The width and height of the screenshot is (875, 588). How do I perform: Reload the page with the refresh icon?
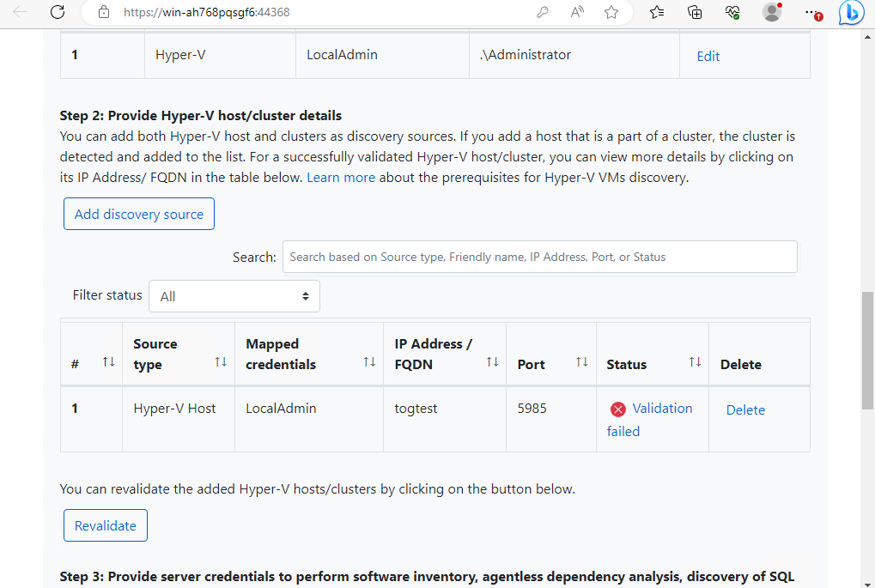click(x=58, y=12)
